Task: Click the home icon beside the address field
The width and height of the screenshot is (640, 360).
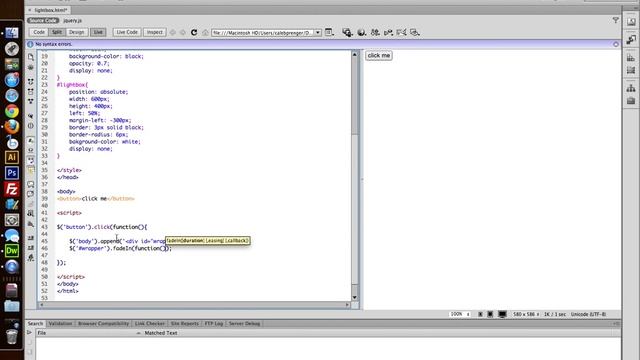Action: [205, 32]
